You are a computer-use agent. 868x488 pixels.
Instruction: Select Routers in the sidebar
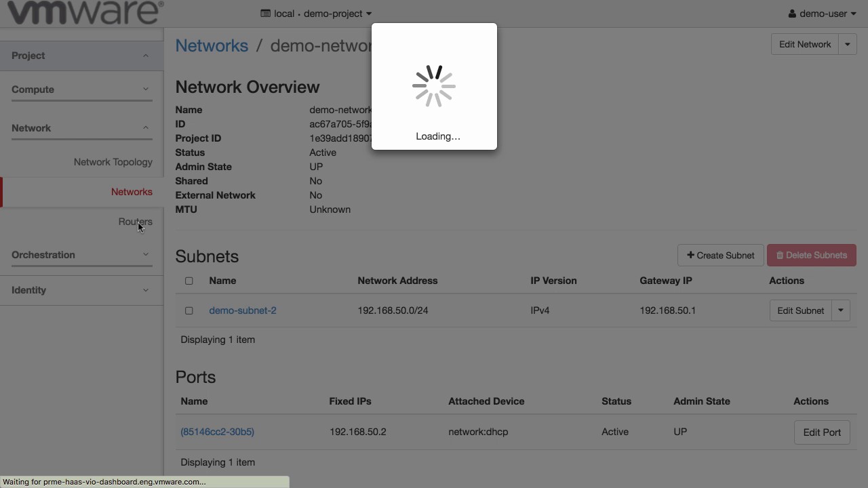pos(135,222)
